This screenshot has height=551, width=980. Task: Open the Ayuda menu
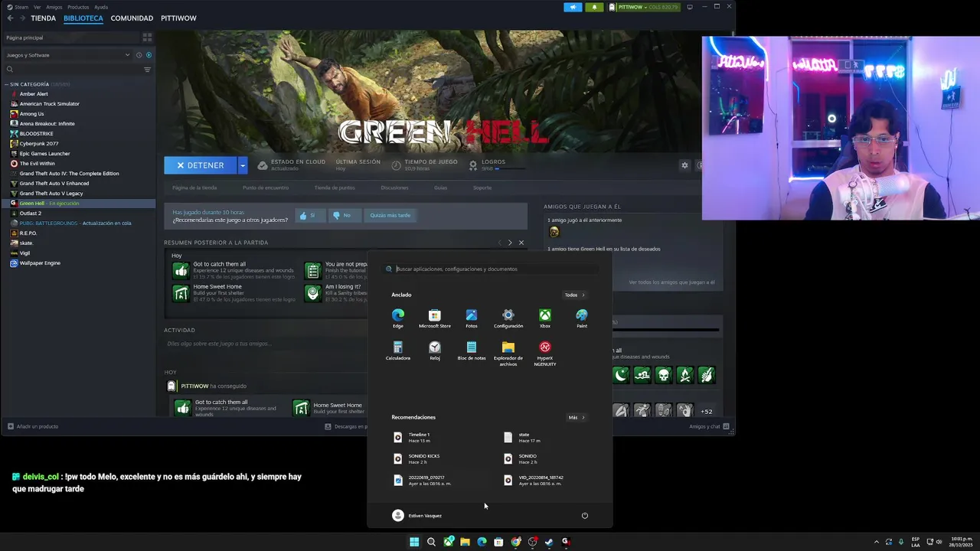pos(101,7)
